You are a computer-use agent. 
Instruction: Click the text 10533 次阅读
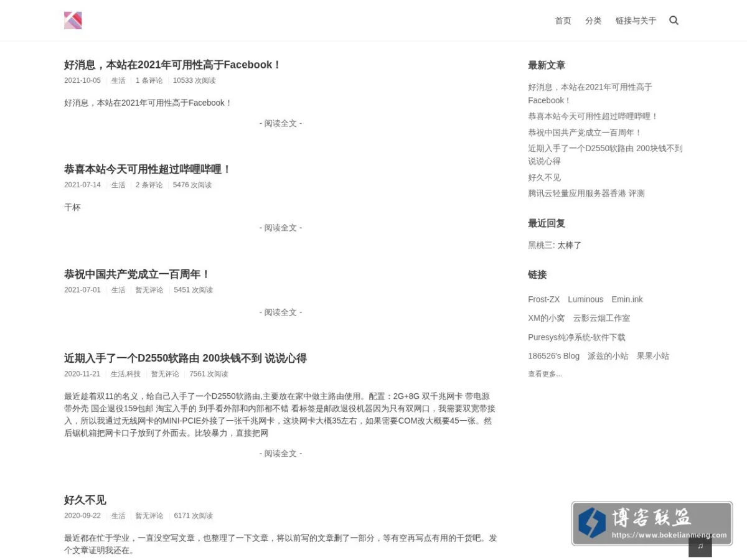pos(194,81)
